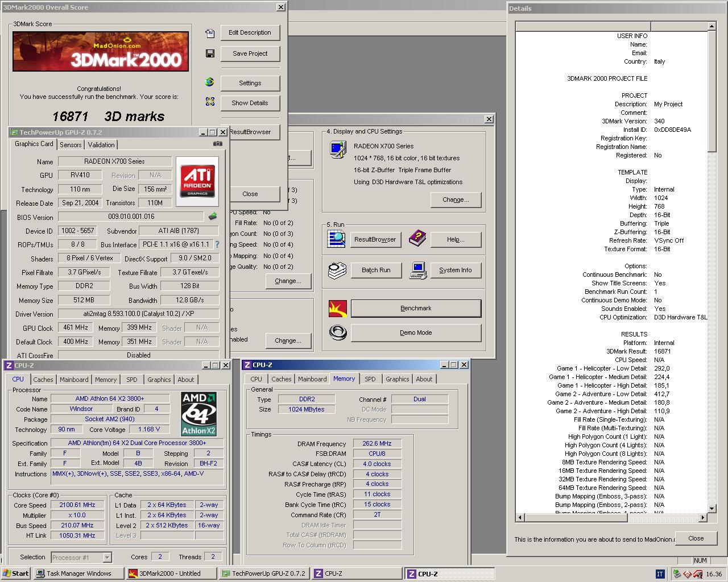Click the DRAM Frequency value 262.6 MHz
The image size is (728, 582).
[x=377, y=443]
